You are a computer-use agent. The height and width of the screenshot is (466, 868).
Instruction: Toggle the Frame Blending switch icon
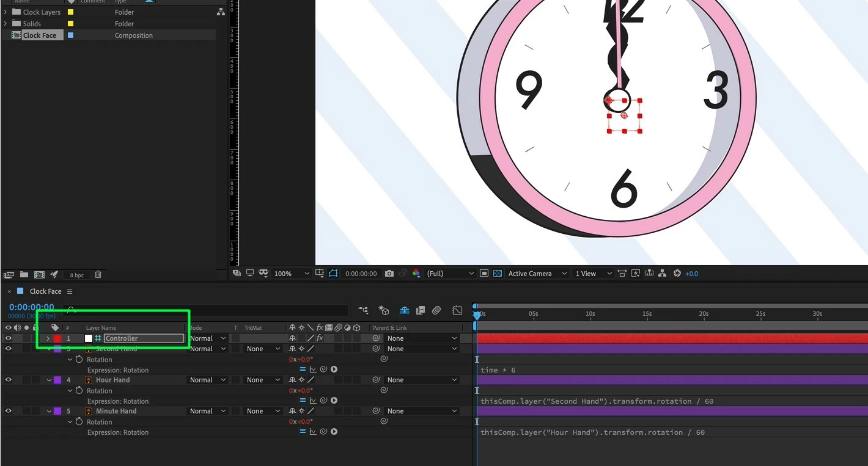click(420, 310)
